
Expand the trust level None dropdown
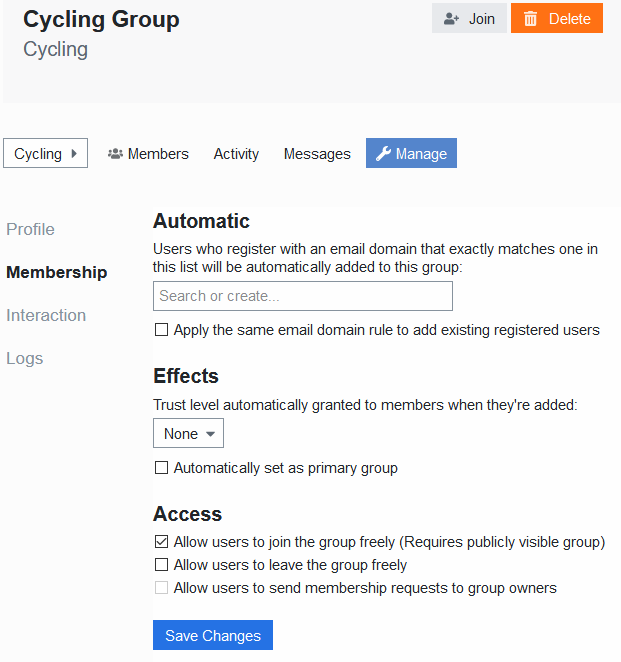pos(188,433)
